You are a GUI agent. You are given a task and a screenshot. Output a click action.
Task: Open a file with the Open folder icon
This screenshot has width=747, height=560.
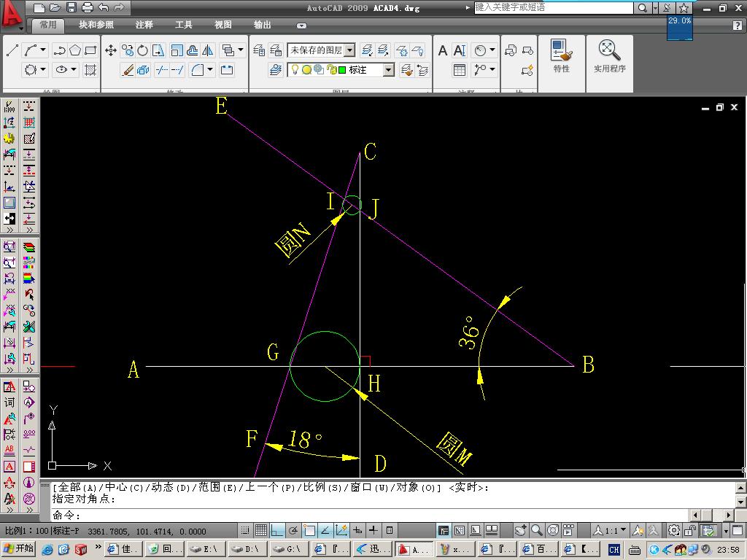55,7
